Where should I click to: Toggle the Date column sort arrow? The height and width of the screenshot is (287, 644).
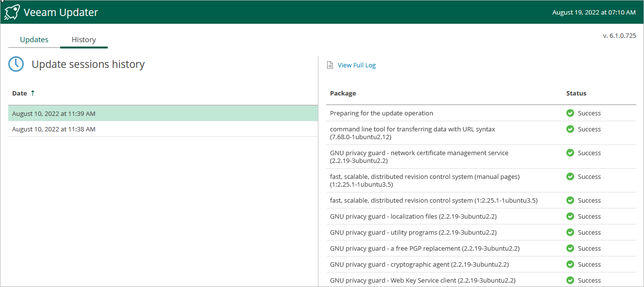pos(33,93)
